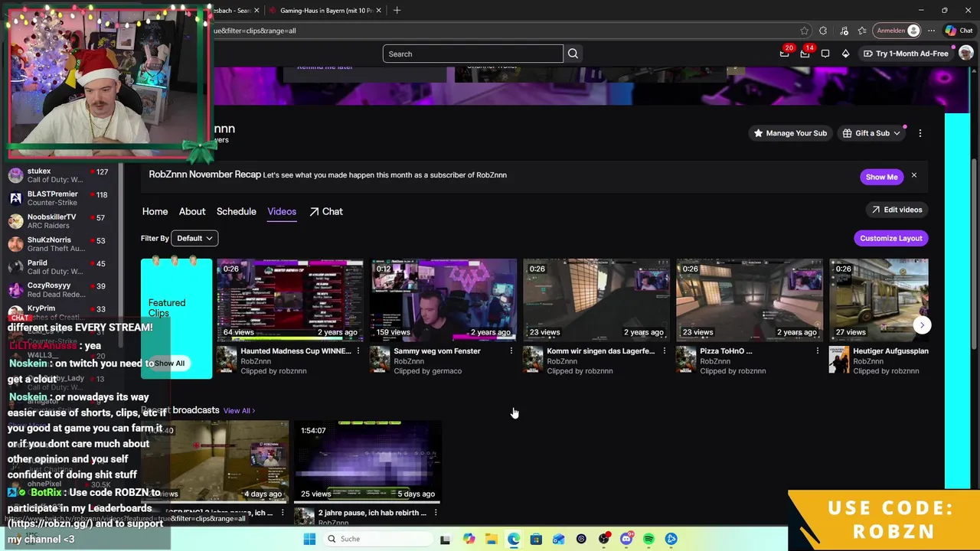980x551 pixels.
Task: Open the pop-out Chat tab
Action: 326,211
